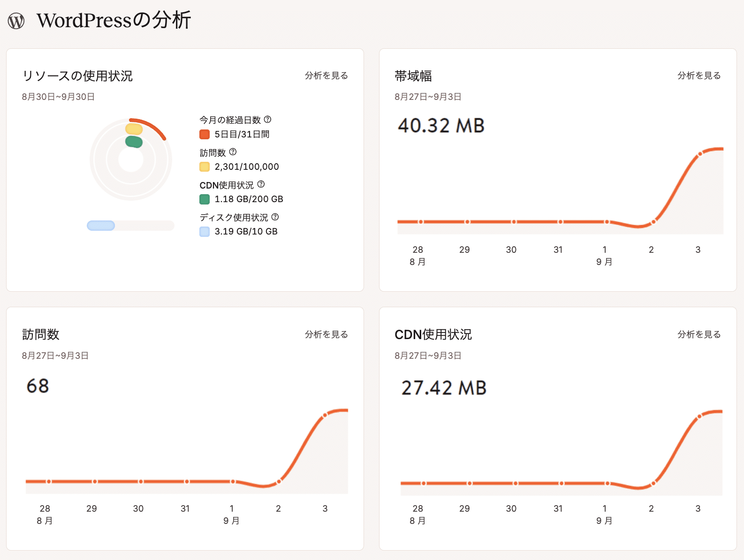Click help icon next to 訪問数 legend
Viewport: 744px width, 560px height.
coord(233,152)
